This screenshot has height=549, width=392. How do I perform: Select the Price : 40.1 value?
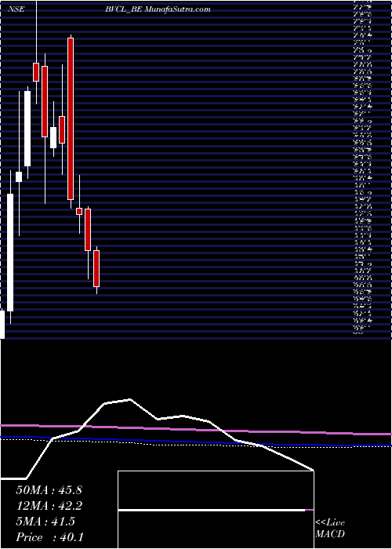(x=49, y=537)
